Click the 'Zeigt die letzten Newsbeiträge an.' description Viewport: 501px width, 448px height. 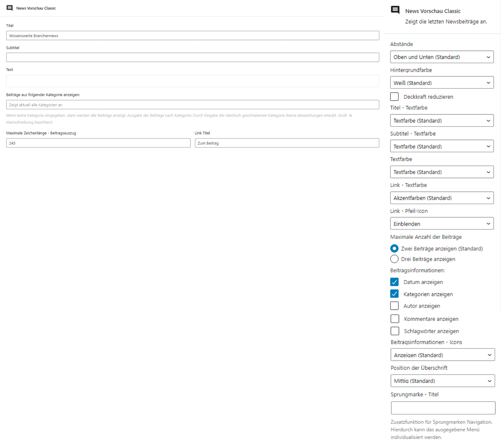tap(446, 21)
